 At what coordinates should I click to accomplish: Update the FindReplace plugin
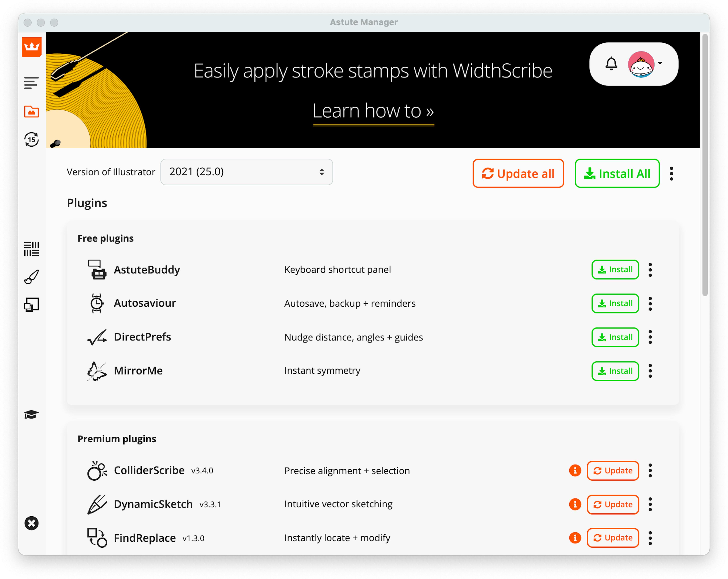[613, 538]
